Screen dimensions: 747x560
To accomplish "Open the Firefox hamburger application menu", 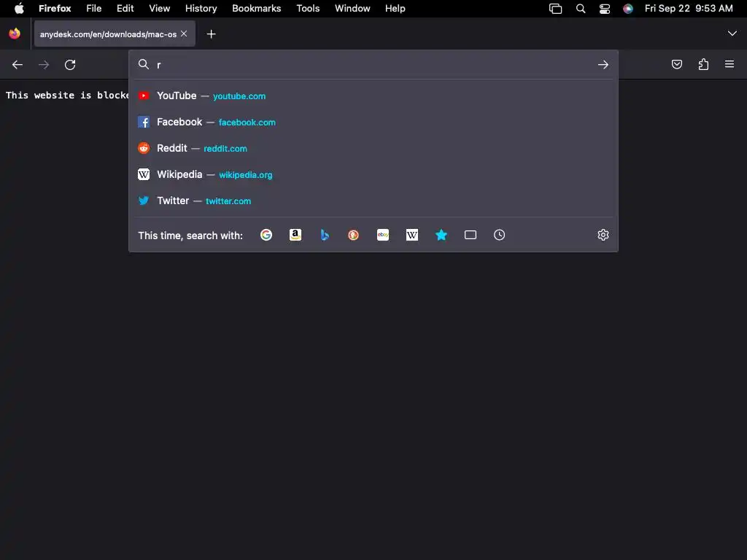I will [729, 64].
